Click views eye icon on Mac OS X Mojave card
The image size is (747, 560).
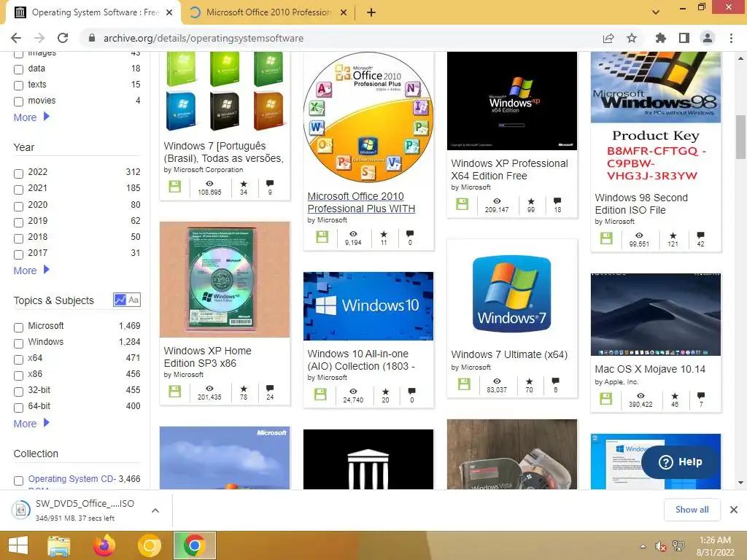(640, 396)
